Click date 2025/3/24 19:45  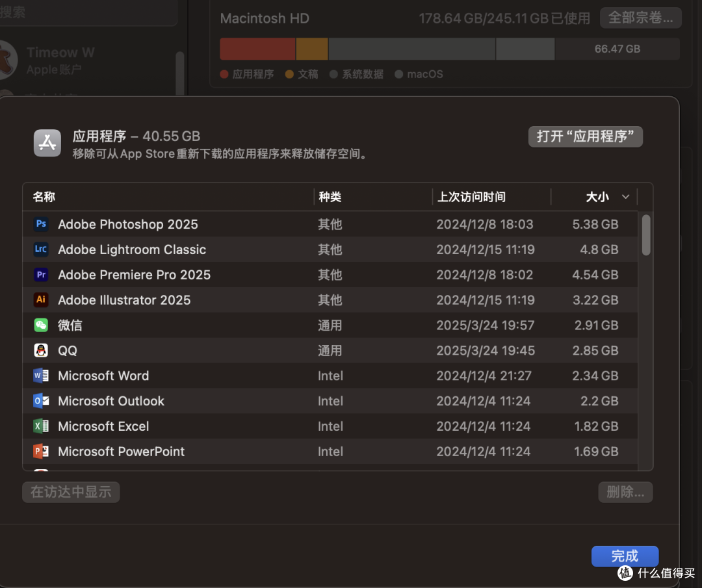486,350
